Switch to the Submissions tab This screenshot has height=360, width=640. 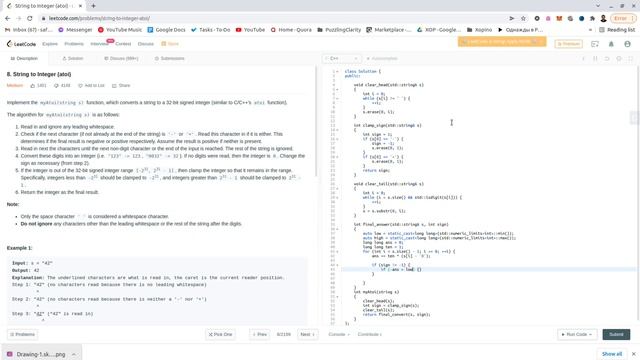[x=169, y=58]
